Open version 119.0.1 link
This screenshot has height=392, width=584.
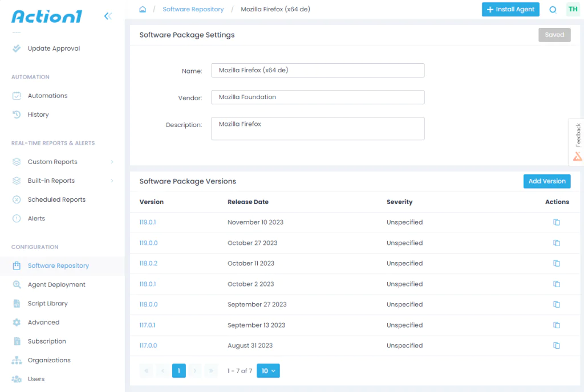pos(148,222)
